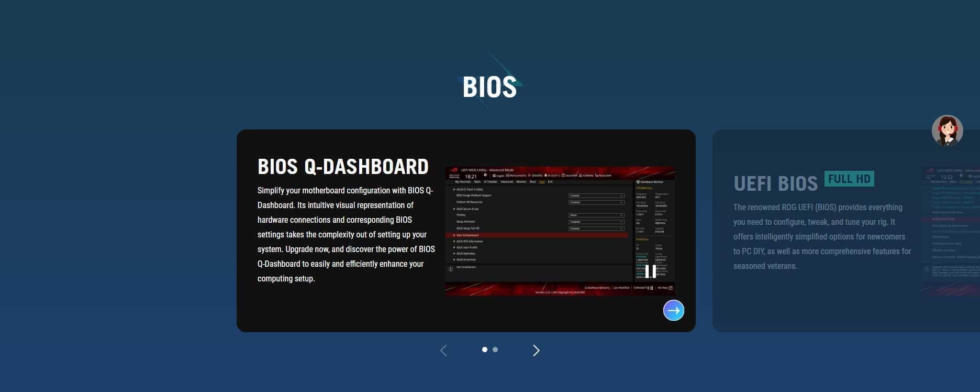Open the support chat avatar

point(947,130)
